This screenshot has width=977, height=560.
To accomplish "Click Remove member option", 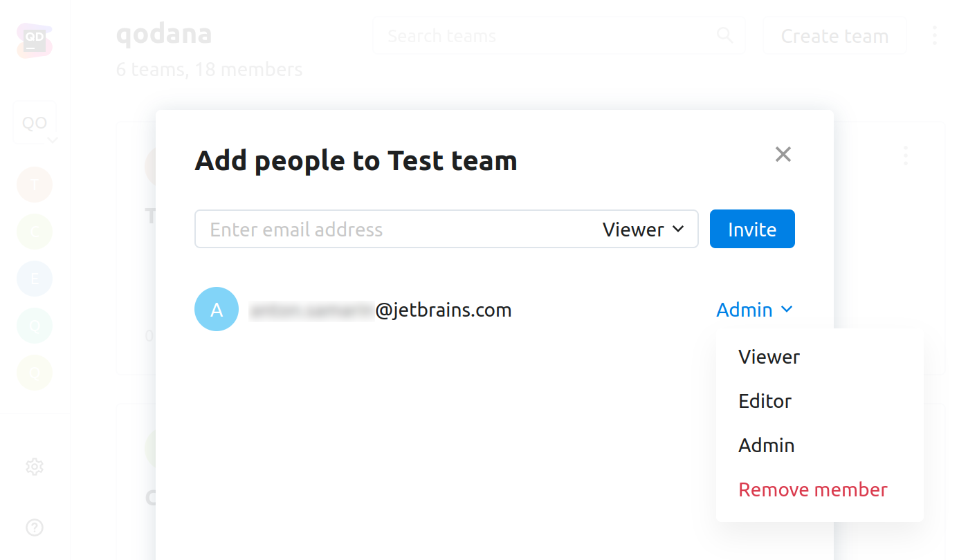I will [x=812, y=489].
